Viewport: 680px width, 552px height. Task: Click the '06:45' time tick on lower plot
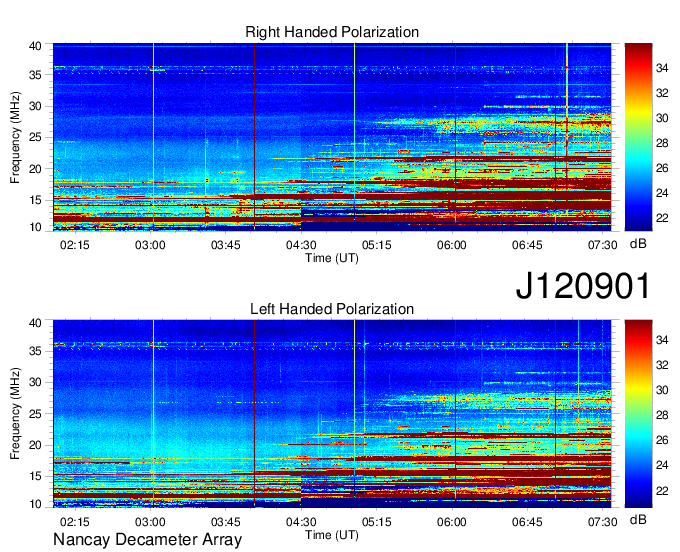[527, 522]
